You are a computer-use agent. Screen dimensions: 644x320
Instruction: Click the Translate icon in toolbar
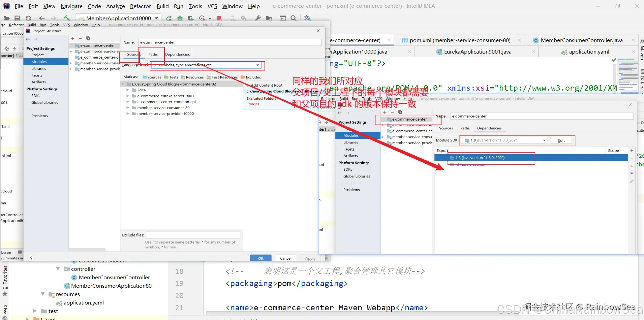(307, 18)
